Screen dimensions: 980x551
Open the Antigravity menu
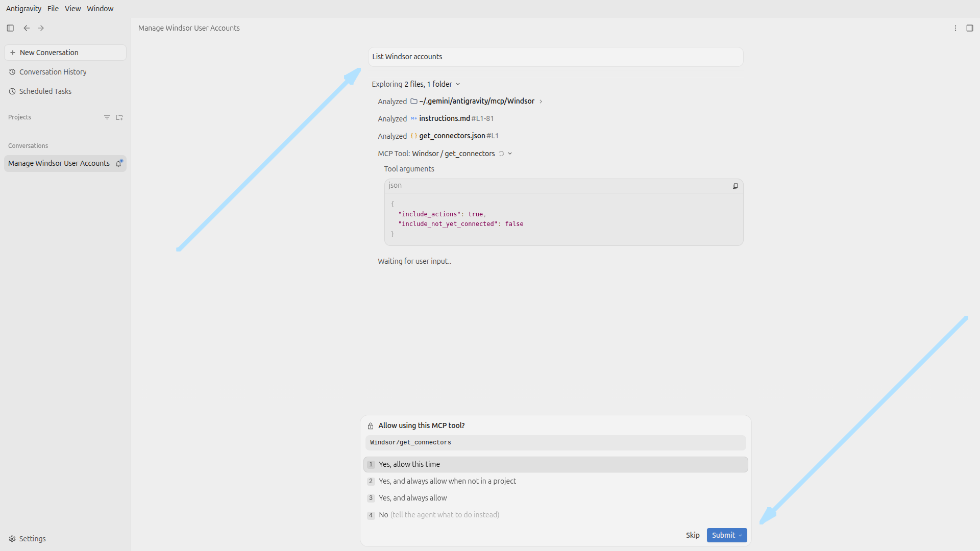[x=23, y=9]
